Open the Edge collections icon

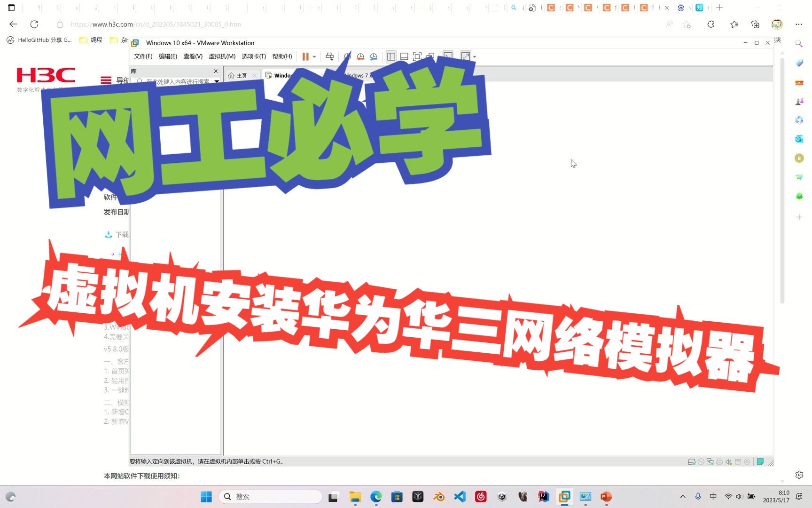coord(755,24)
